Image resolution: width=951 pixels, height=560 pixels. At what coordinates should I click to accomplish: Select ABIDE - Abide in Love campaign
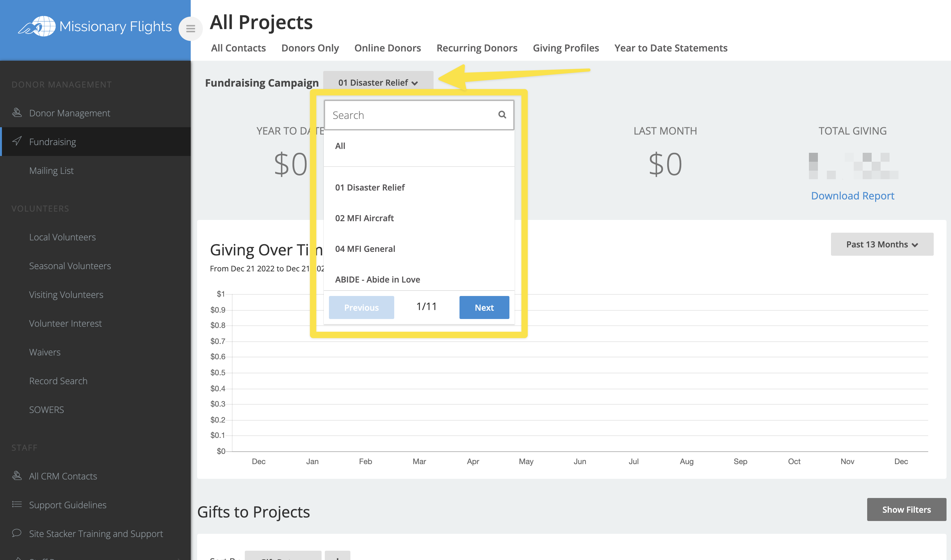click(377, 279)
